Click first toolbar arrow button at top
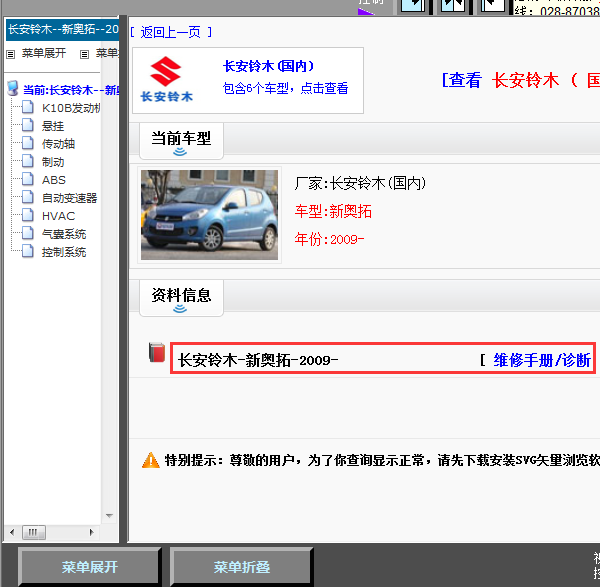Viewport: 600px width, 587px height. (x=413, y=6)
